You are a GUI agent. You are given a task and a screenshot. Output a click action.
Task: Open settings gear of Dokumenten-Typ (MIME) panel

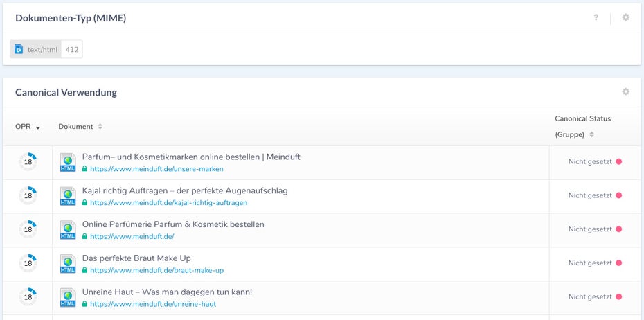(625, 17)
